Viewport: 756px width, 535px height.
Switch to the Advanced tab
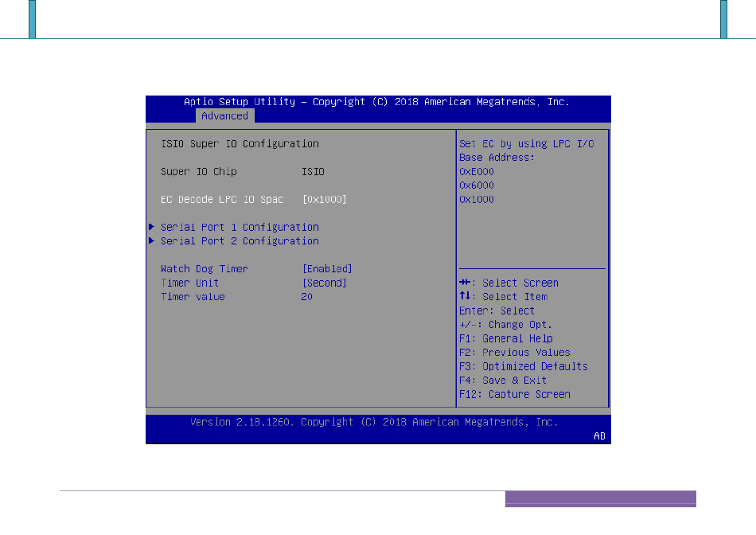coord(224,116)
